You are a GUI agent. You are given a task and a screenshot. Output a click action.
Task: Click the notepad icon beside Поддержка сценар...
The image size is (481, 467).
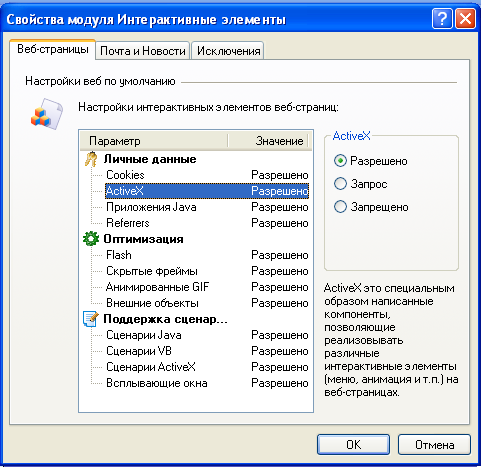pos(91,319)
